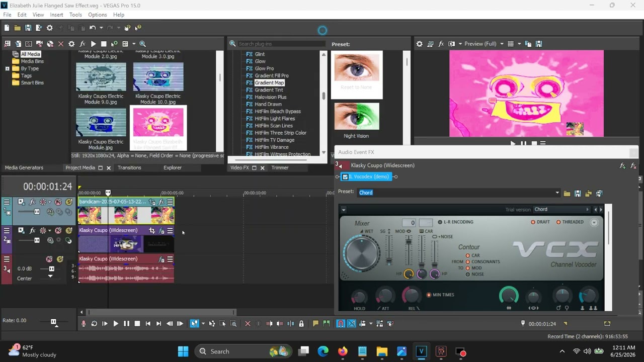This screenshot has width=644, height=362.
Task: Click the Play button in the transport bar
Action: pyautogui.click(x=116, y=324)
